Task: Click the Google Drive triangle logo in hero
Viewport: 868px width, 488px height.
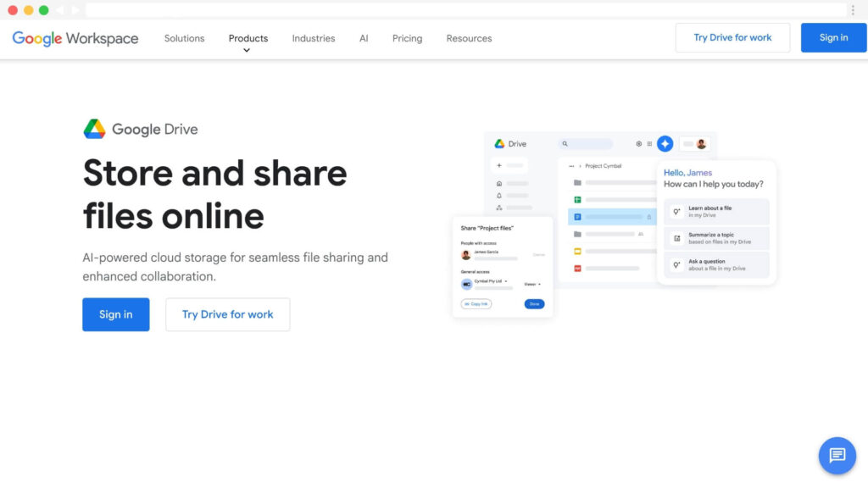Action: click(x=94, y=129)
